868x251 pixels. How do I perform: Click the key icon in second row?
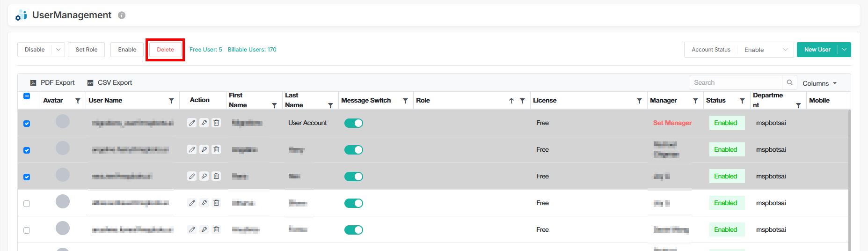204,149
